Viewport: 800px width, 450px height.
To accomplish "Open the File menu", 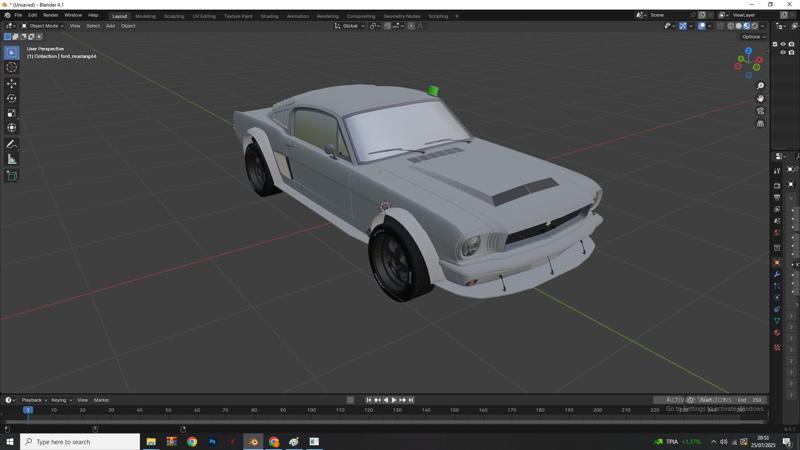I will [18, 15].
